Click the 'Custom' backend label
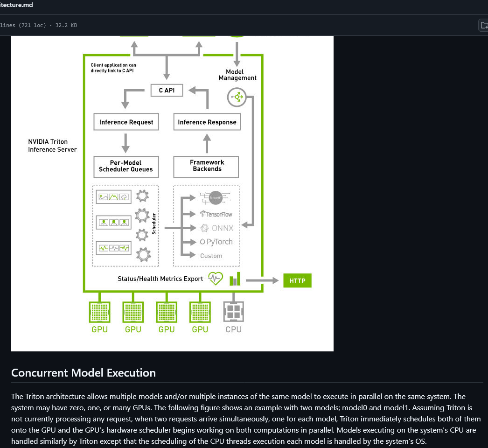 click(211, 256)
